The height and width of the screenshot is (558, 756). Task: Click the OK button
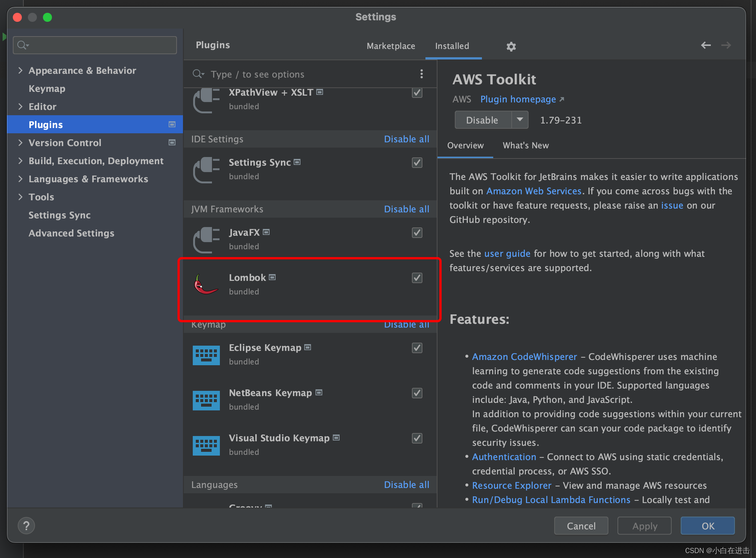(707, 526)
